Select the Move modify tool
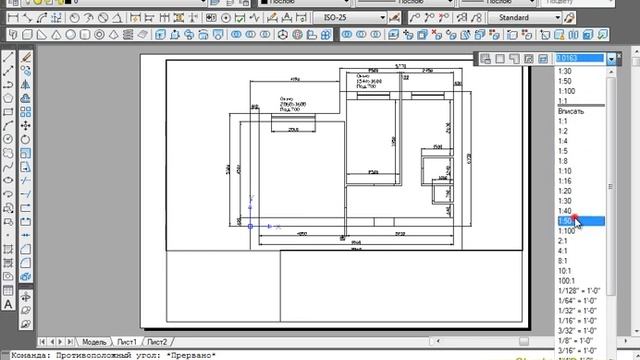The width and height of the screenshot is (640, 360). [26, 126]
